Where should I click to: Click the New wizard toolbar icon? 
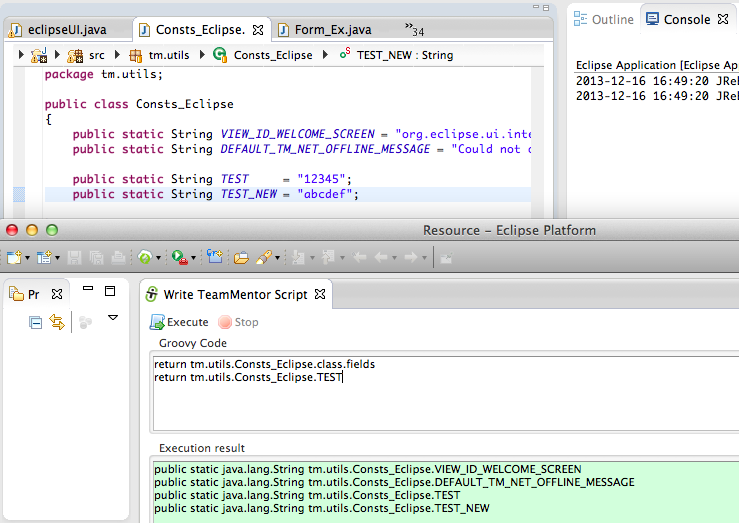[x=15, y=257]
